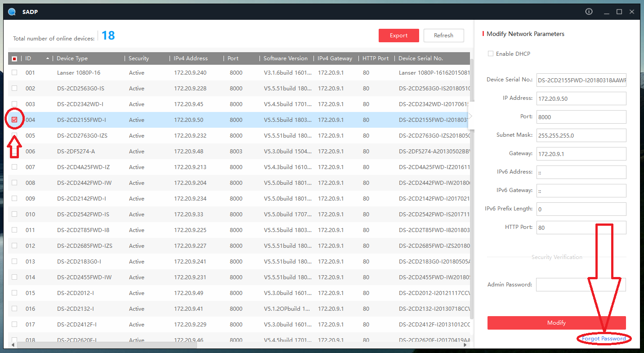644x353 pixels.
Task: Uncheck the box for device 004
Action: pos(14,120)
